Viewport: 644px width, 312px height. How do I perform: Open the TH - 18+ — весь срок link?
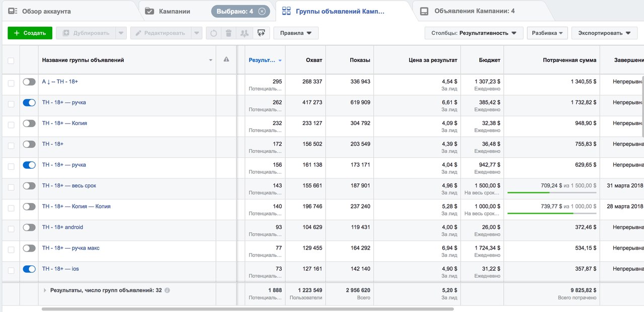[69, 186]
